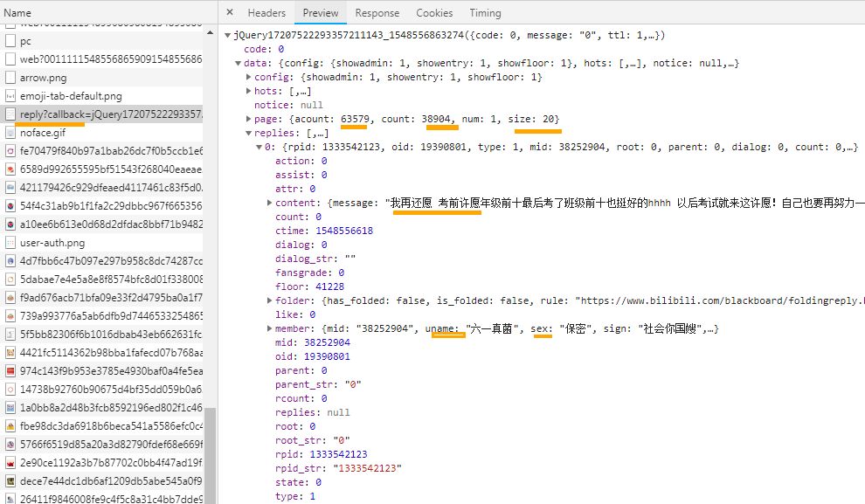865x504 pixels.
Task: Click the rcount: 0 property
Action: coord(301,398)
